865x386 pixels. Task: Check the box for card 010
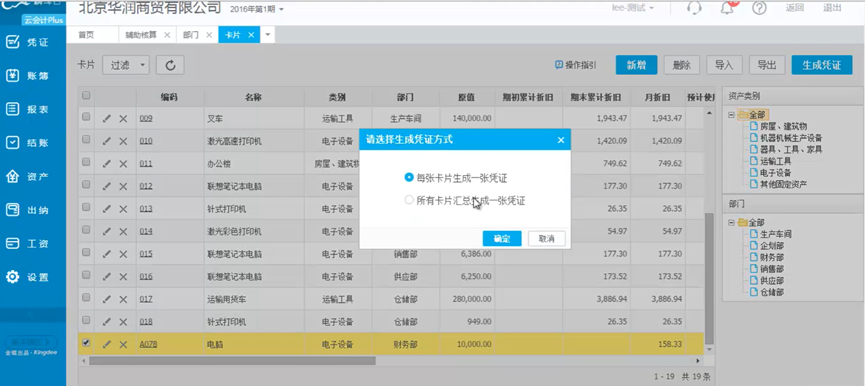86,140
